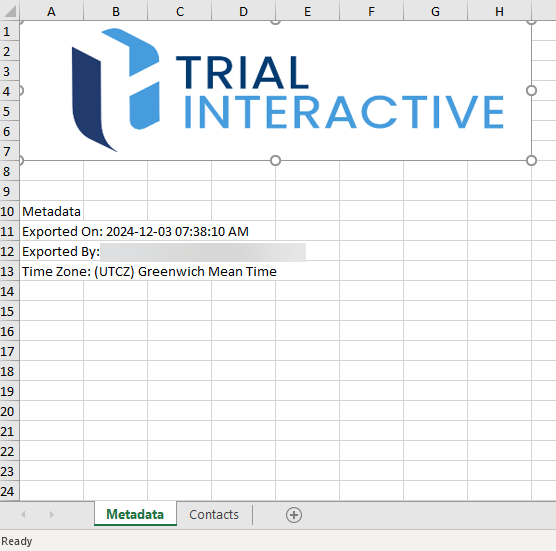Select the Metadata sheet tab
556x551 pixels.
click(135, 514)
